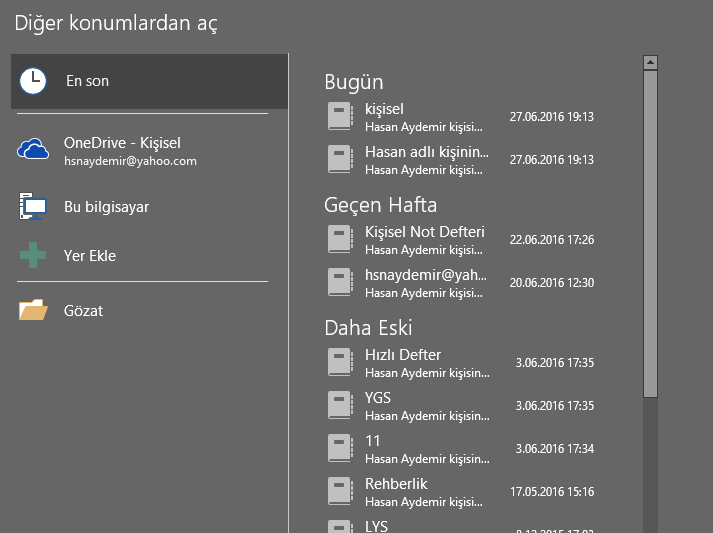Select the En son clock icon
713x533 pixels.
click(33, 81)
